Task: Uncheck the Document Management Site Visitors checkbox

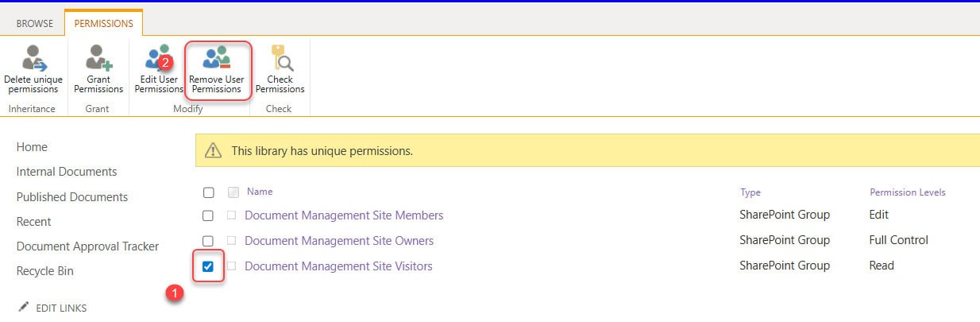Action: (x=208, y=266)
